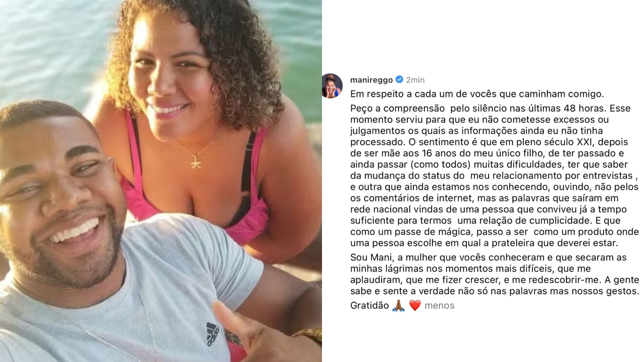The height and width of the screenshot is (362, 644).
Task: Click the star necklace pendant
Action: (195, 162)
